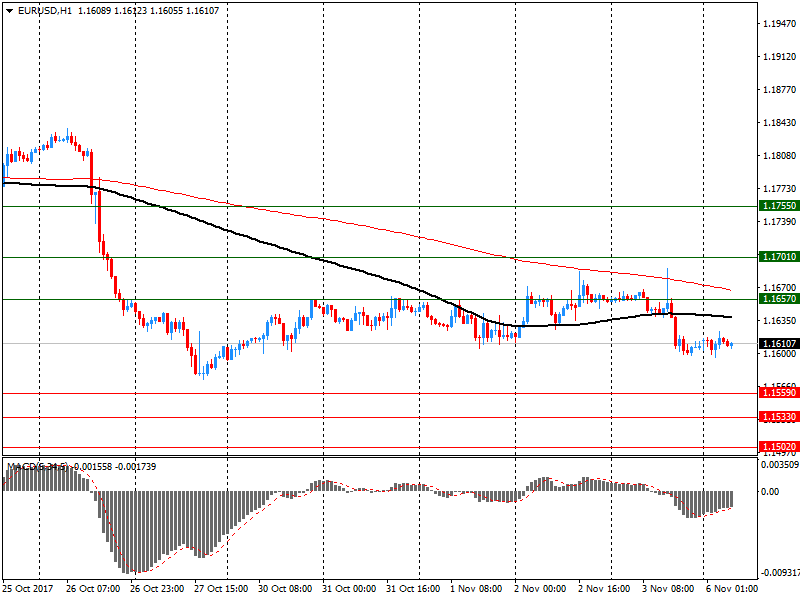Click the 25 Oct 2017 time label
Image resolution: width=800 pixels, height=600 pixels.
point(28,589)
